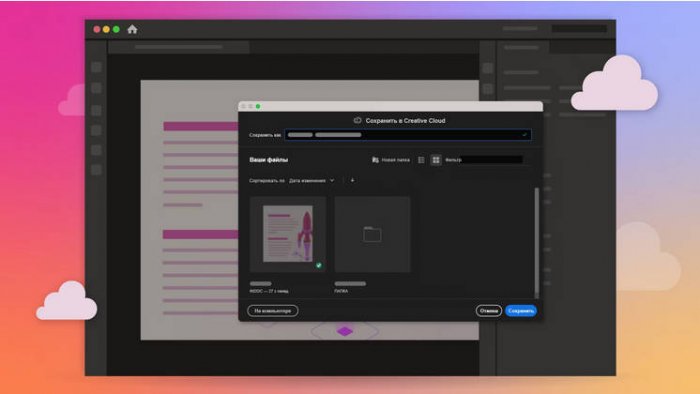The height and width of the screenshot is (394, 700).
Task: Click the chevron at end of name field
Action: coord(525,135)
